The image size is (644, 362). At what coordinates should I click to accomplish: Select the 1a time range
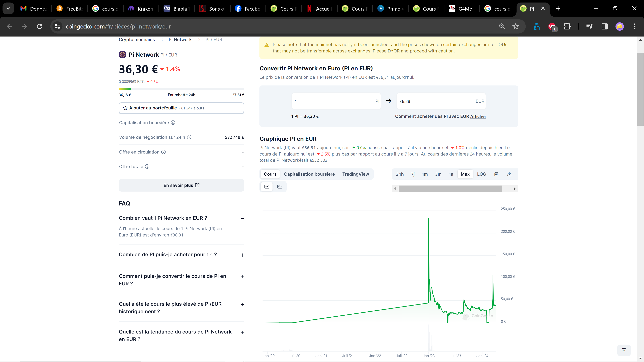tap(451, 174)
